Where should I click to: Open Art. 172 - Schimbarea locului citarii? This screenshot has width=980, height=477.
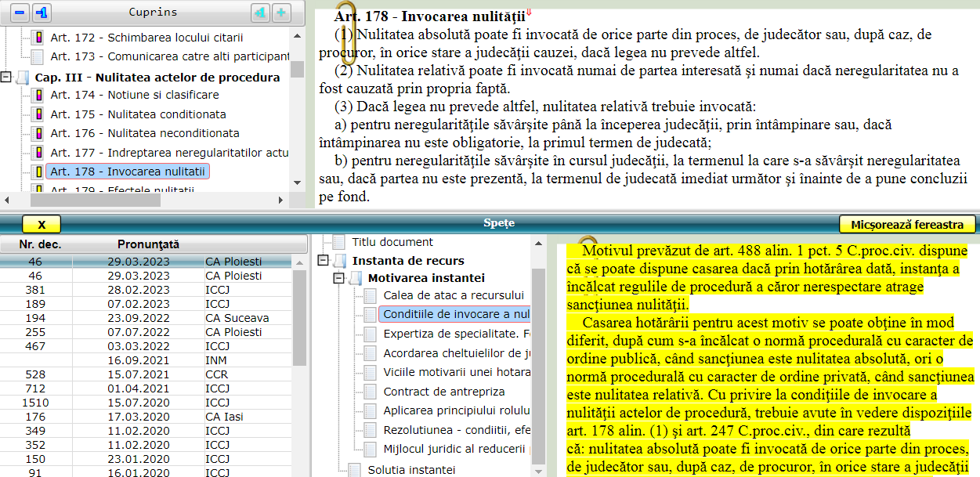click(x=146, y=38)
